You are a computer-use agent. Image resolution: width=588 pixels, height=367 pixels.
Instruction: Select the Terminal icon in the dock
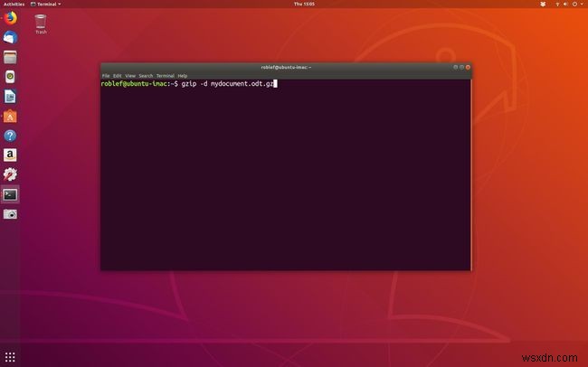[x=10, y=194]
